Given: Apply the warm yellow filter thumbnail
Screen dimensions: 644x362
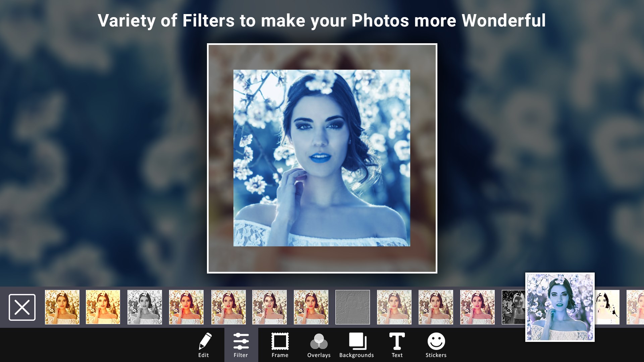Looking at the screenshot, I should (x=103, y=307).
